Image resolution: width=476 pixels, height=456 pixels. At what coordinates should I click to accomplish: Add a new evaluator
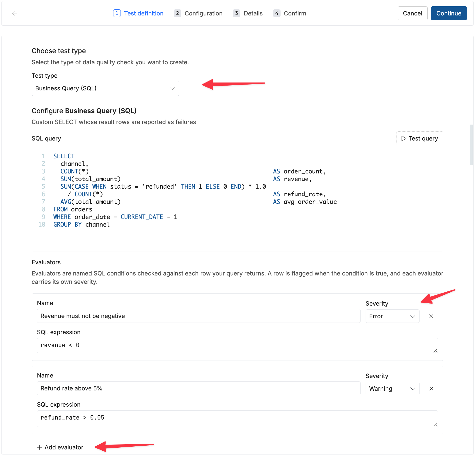tap(60, 447)
